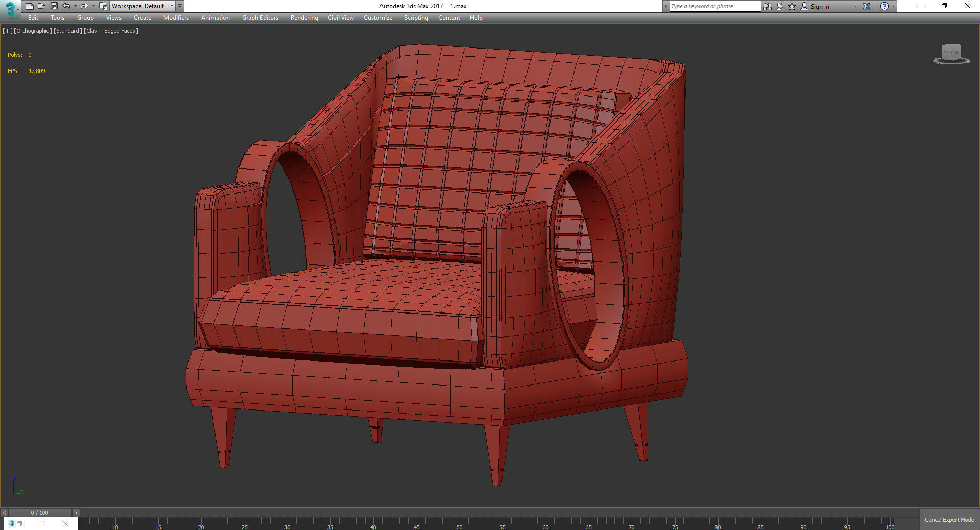The width and height of the screenshot is (980, 530).
Task: Open the Rendering menu
Action: point(304,18)
